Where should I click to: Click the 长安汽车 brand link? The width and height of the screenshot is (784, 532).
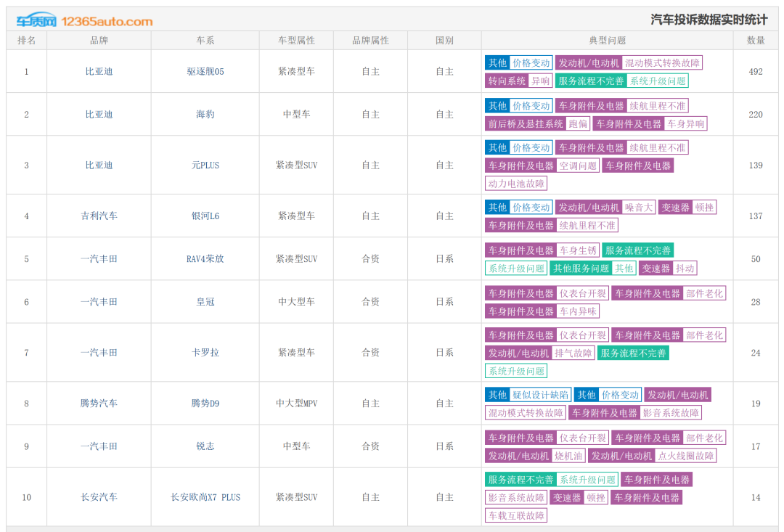(99, 497)
